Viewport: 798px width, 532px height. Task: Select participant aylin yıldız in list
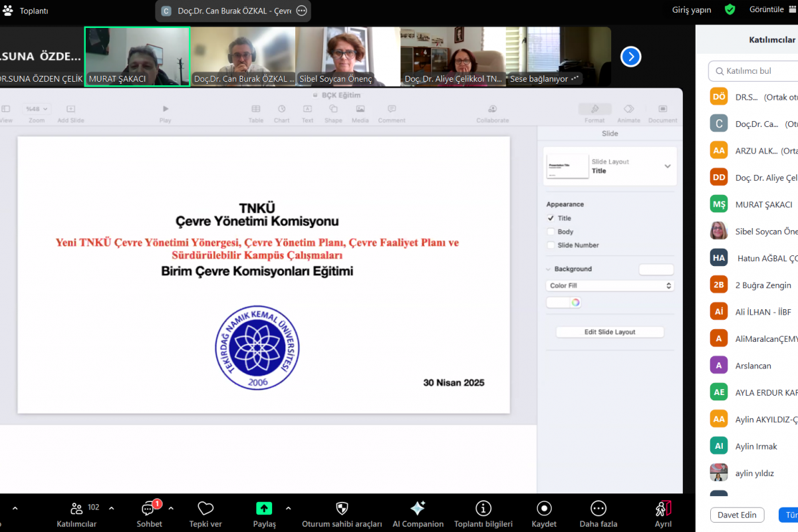click(x=753, y=473)
